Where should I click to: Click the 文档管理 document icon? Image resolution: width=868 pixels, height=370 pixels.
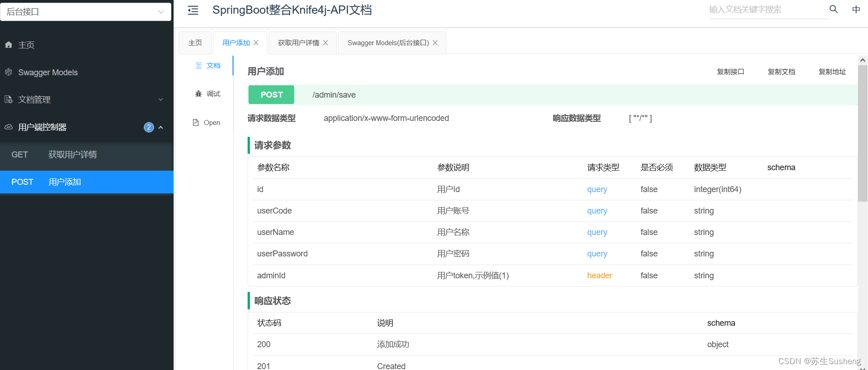pos(8,99)
